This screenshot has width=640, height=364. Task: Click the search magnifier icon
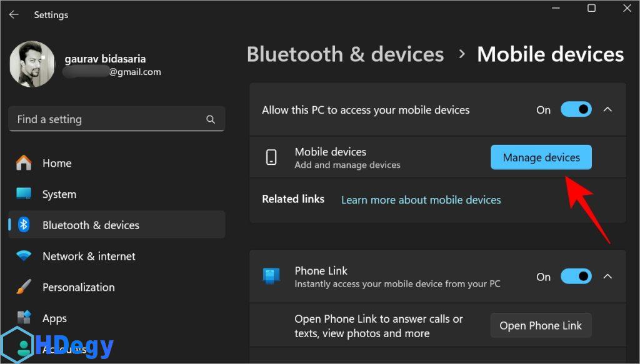click(211, 119)
